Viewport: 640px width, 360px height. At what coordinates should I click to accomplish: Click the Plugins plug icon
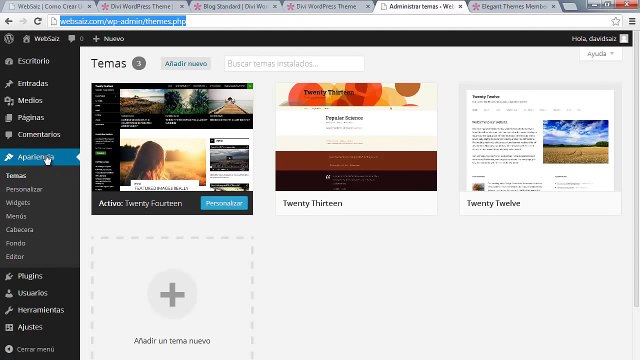(x=9, y=276)
